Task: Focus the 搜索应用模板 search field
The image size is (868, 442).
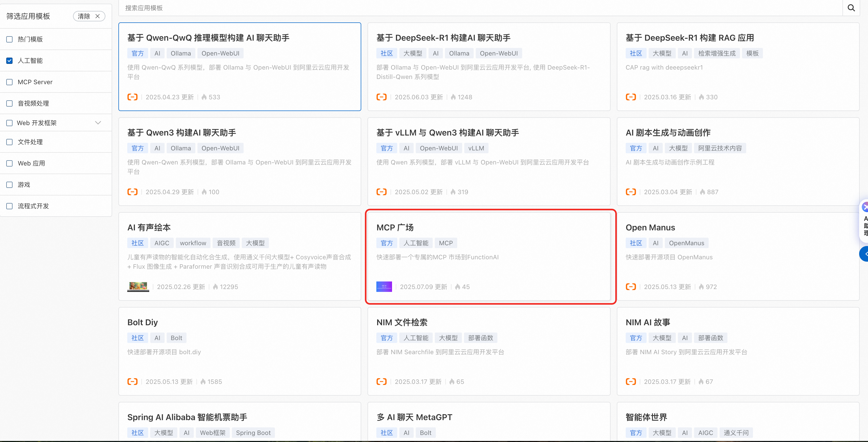Action: pos(472,8)
